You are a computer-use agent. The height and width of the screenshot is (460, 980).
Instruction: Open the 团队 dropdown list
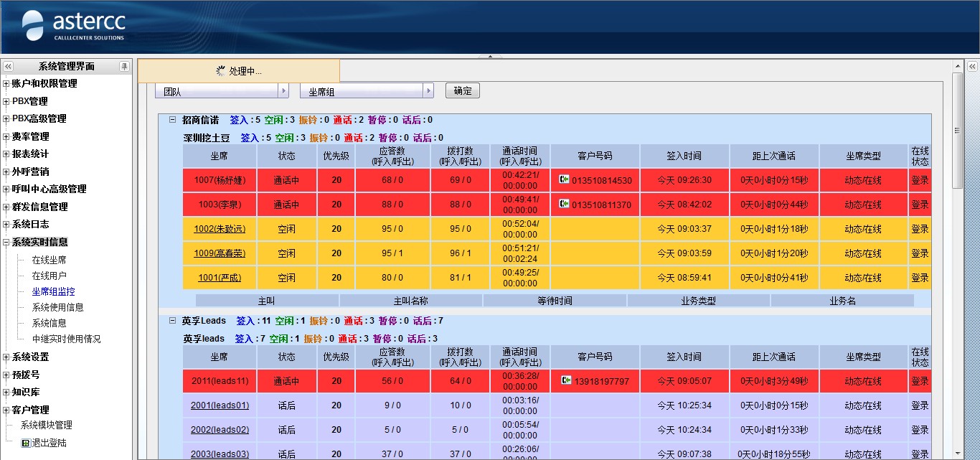click(x=283, y=91)
